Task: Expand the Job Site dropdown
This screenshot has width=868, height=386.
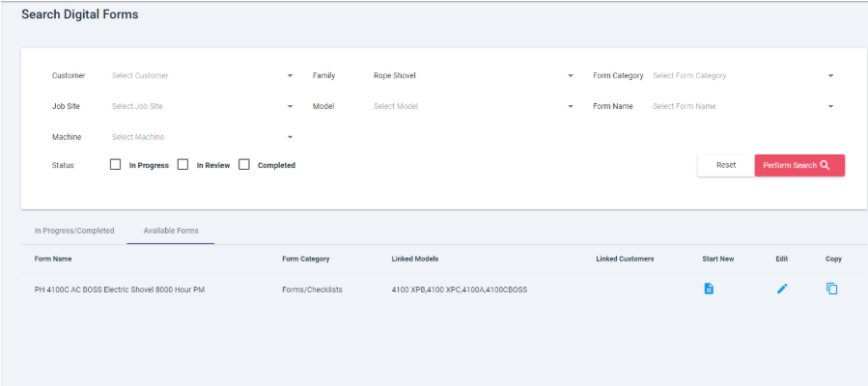Action: [x=203, y=106]
